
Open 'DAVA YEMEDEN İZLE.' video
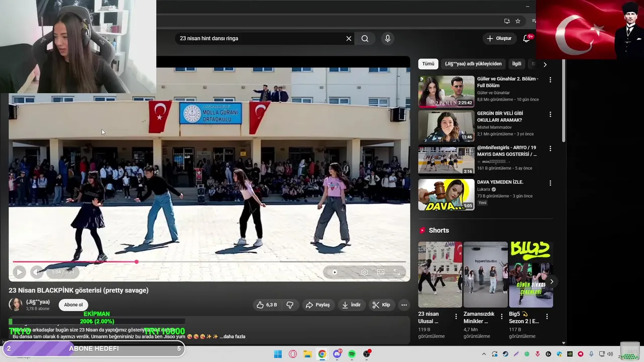point(446,195)
